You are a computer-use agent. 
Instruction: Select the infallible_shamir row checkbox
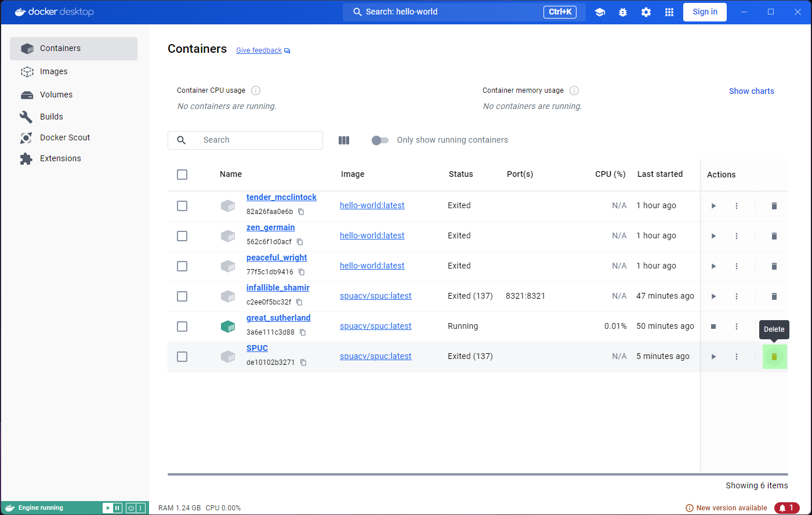[182, 296]
